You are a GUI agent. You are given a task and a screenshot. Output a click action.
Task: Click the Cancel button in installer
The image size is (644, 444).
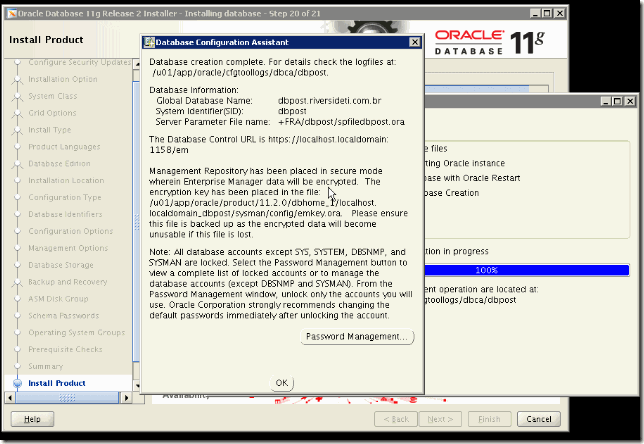pyautogui.click(x=539, y=419)
